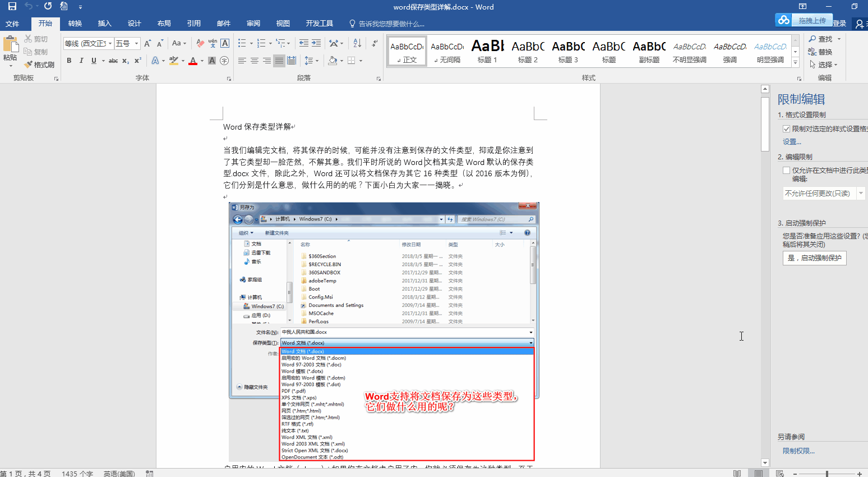
Task: Switch to Web Layout view in status bar
Action: [x=779, y=474]
